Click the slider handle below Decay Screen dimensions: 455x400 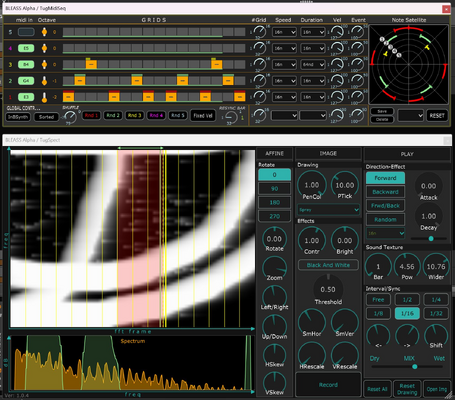click(x=431, y=238)
